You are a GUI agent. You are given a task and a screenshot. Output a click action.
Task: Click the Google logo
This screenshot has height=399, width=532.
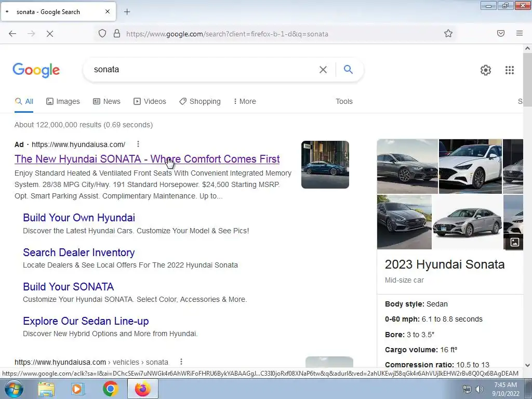(36, 70)
